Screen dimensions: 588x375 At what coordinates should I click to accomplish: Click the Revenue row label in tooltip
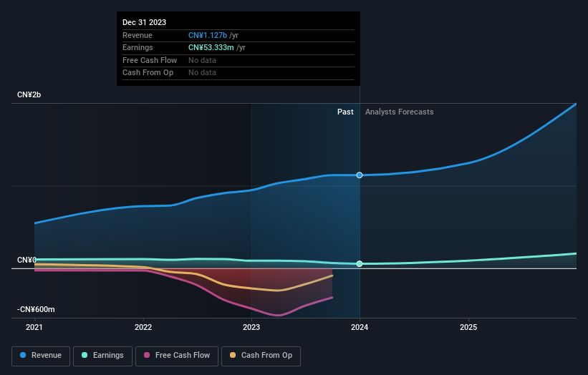pyautogui.click(x=138, y=35)
